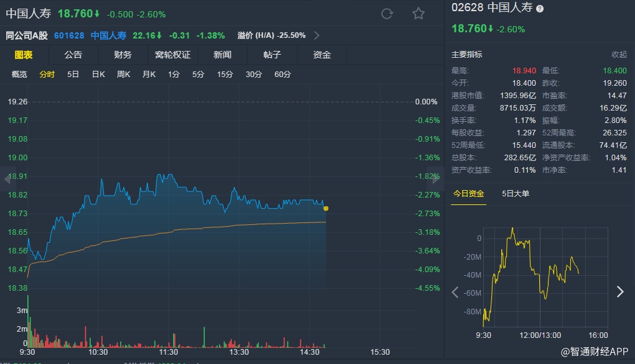Show previous capital flow chart
Viewport: 635px width, 364px height.
tap(455, 292)
